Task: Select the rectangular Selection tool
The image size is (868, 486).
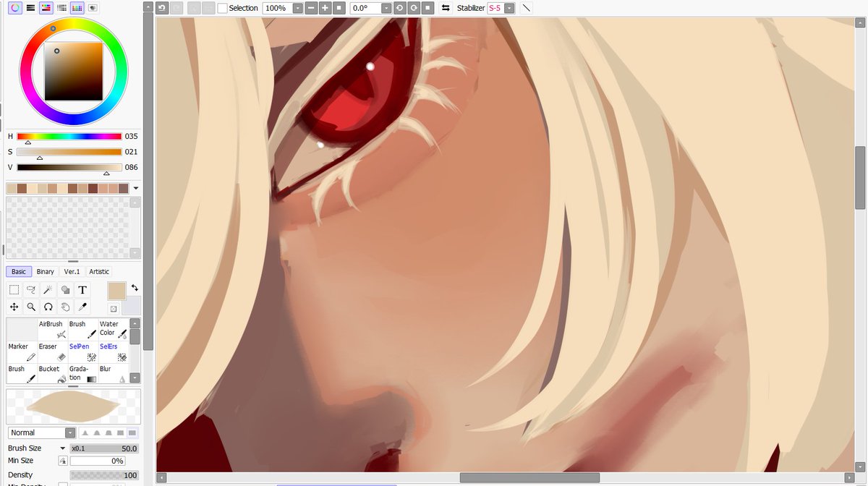Action: (14, 289)
